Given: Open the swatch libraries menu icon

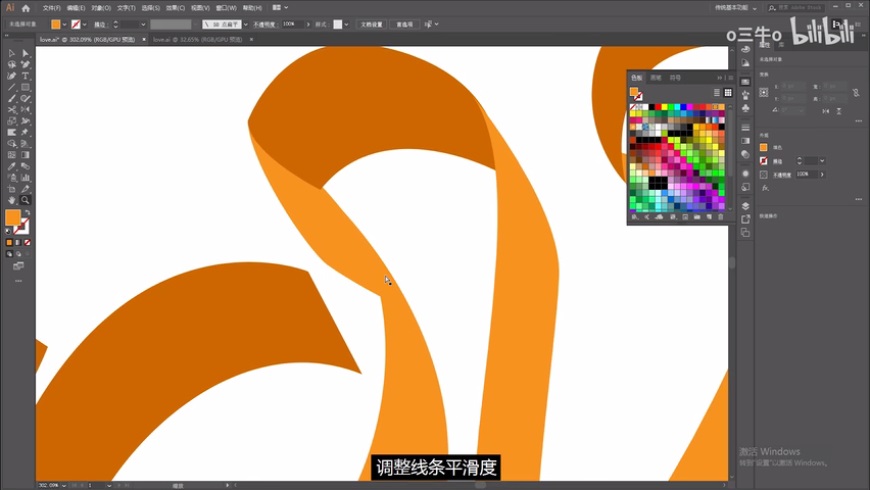Looking at the screenshot, I should [x=635, y=217].
